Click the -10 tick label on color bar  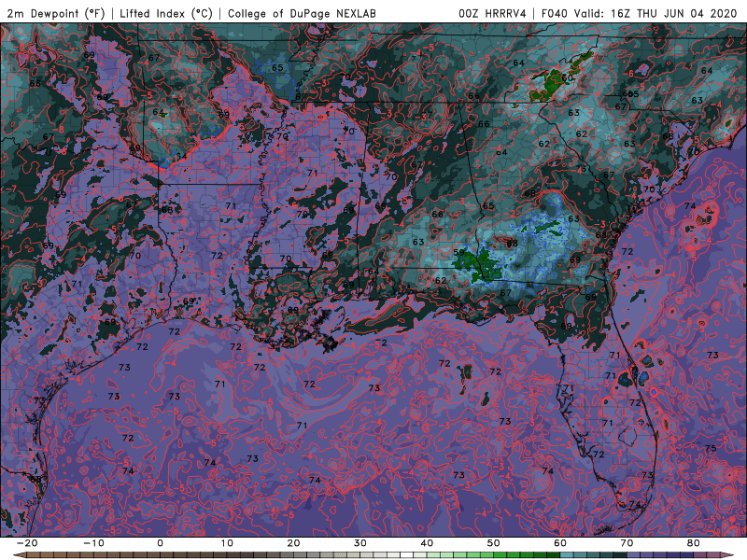pyautogui.click(x=93, y=543)
